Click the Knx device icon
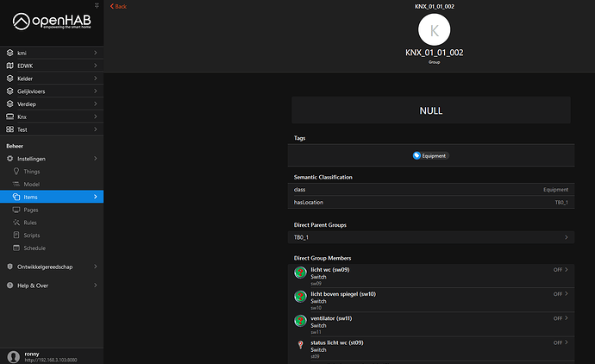This screenshot has width=595, height=364. tap(9, 116)
